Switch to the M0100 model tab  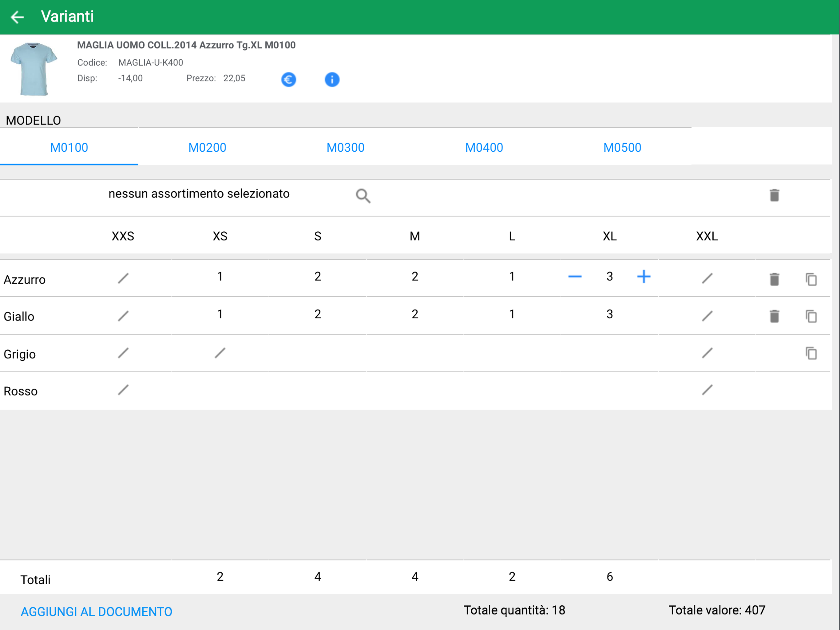click(69, 147)
